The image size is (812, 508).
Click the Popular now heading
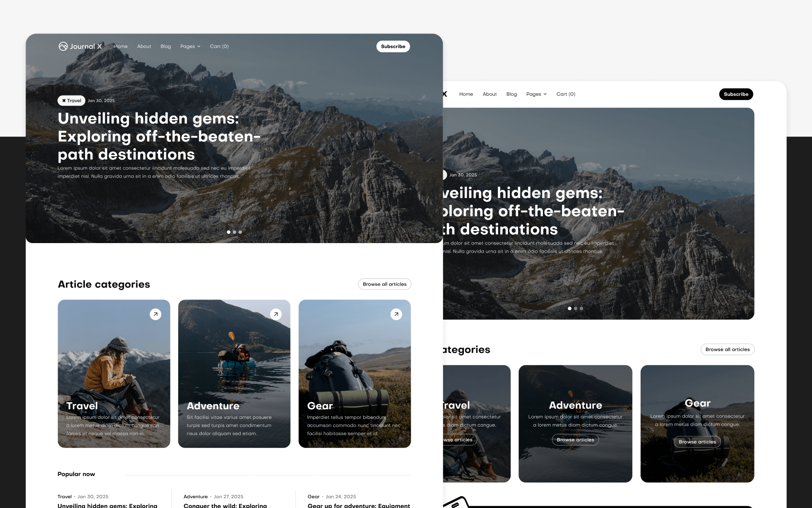pos(76,474)
